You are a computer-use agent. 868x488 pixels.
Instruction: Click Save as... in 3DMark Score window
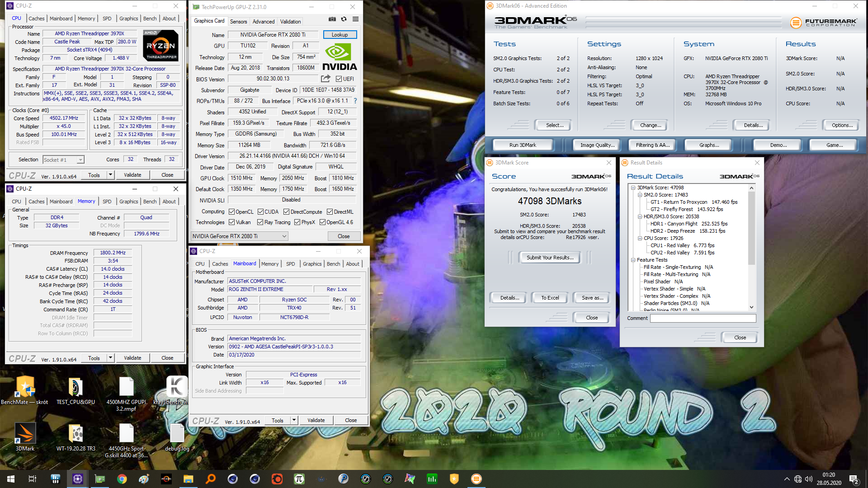click(592, 298)
